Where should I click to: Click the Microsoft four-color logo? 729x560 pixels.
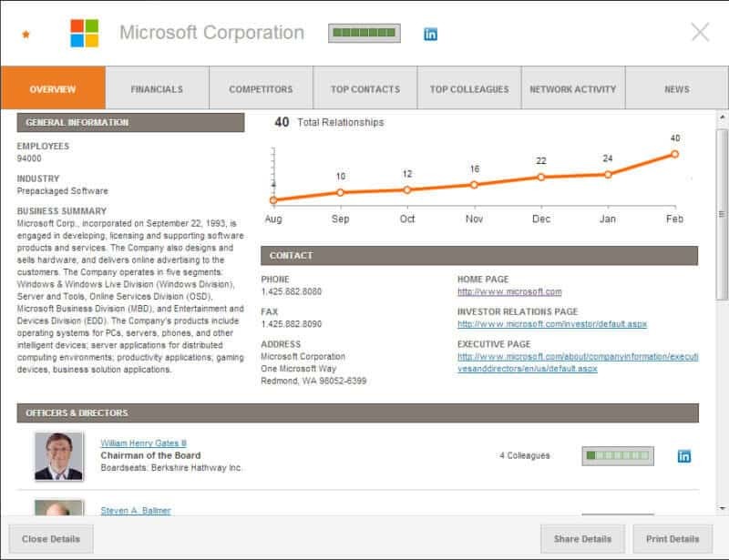tap(85, 34)
